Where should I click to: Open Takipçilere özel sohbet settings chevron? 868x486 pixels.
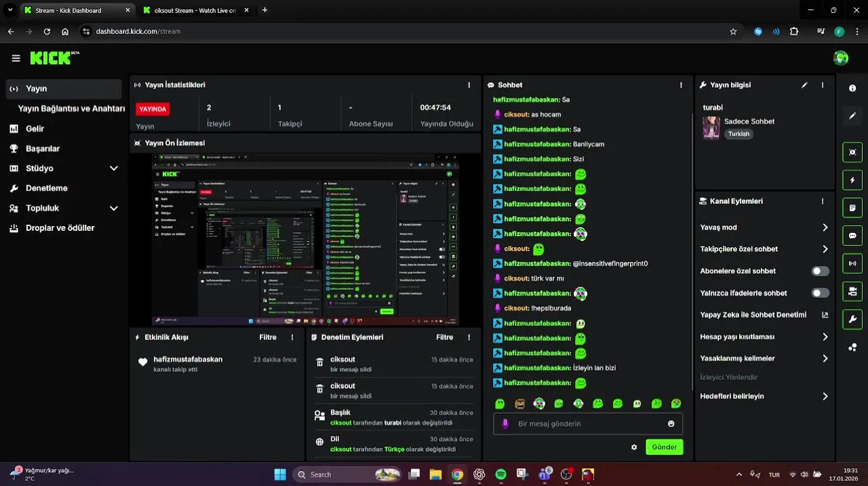coord(824,249)
